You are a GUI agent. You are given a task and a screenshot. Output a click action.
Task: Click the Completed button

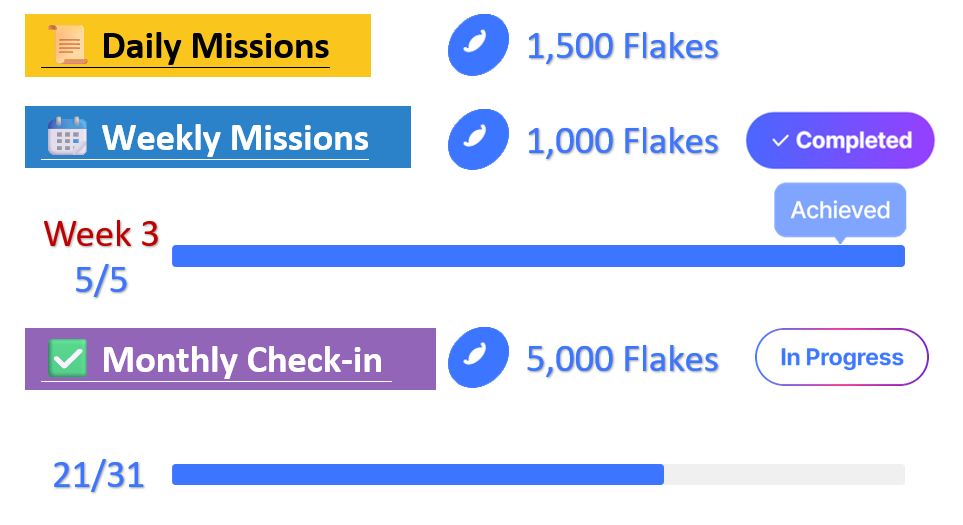click(x=840, y=141)
